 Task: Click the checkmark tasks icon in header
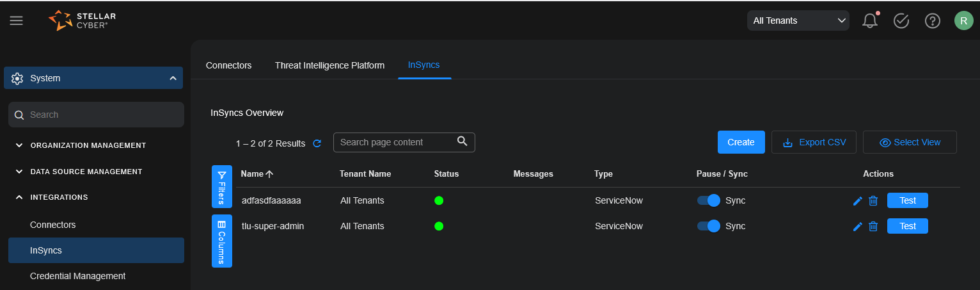[901, 21]
